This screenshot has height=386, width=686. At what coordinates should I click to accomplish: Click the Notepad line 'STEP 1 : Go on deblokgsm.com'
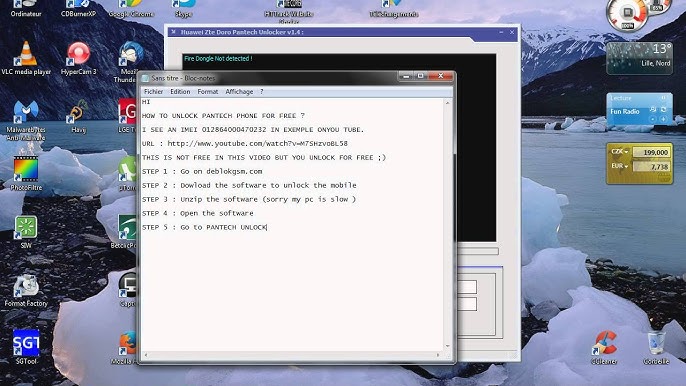[202, 171]
